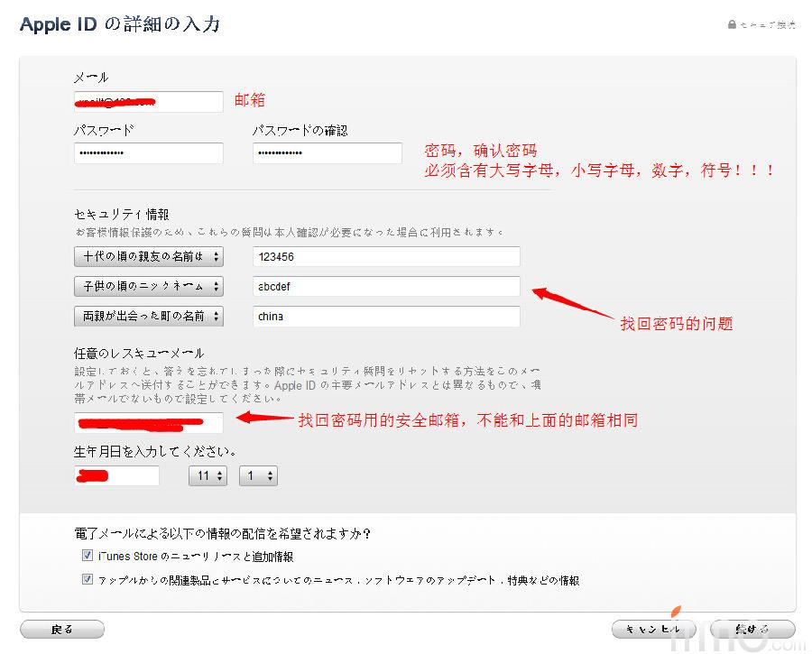
Task: Click the rescue email input field
Action: pos(149,422)
